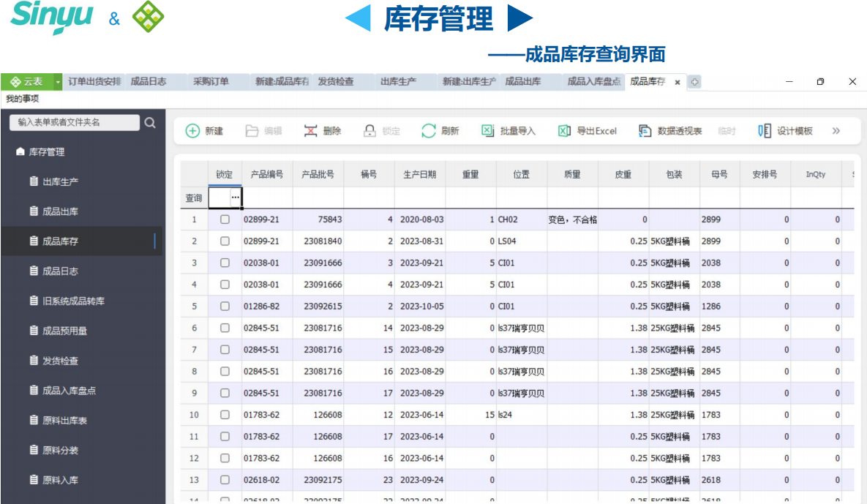Open the 新建:成品库存 tab
Image resolution: width=867 pixels, height=504 pixels.
point(282,82)
